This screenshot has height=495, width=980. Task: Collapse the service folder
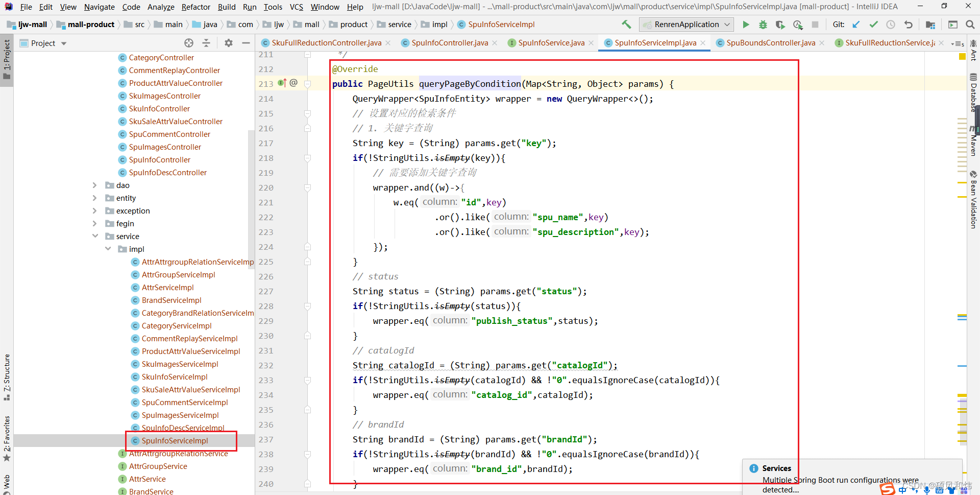click(x=95, y=236)
